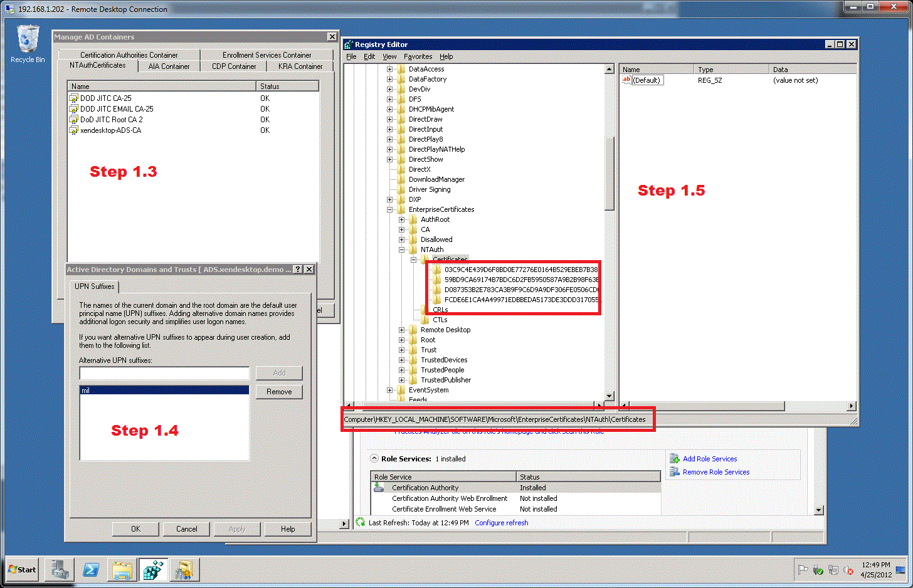This screenshot has height=588, width=913.
Task: Open Server Manager from the taskbar
Action: click(60, 570)
